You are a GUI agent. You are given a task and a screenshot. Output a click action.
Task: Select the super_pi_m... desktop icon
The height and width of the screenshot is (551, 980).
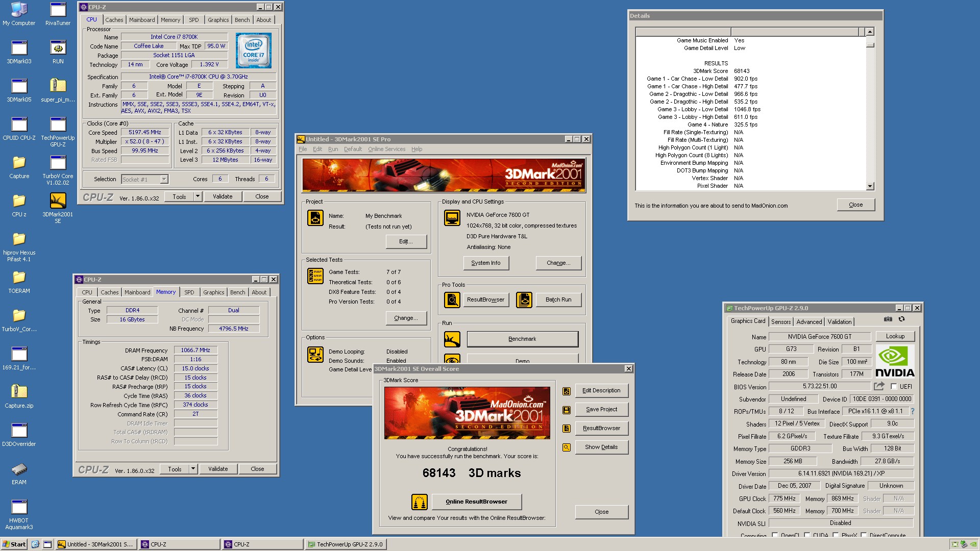click(x=58, y=90)
